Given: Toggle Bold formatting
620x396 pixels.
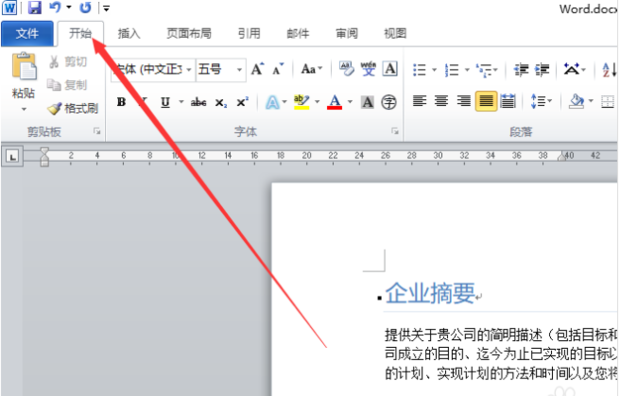Looking at the screenshot, I should click(x=121, y=102).
